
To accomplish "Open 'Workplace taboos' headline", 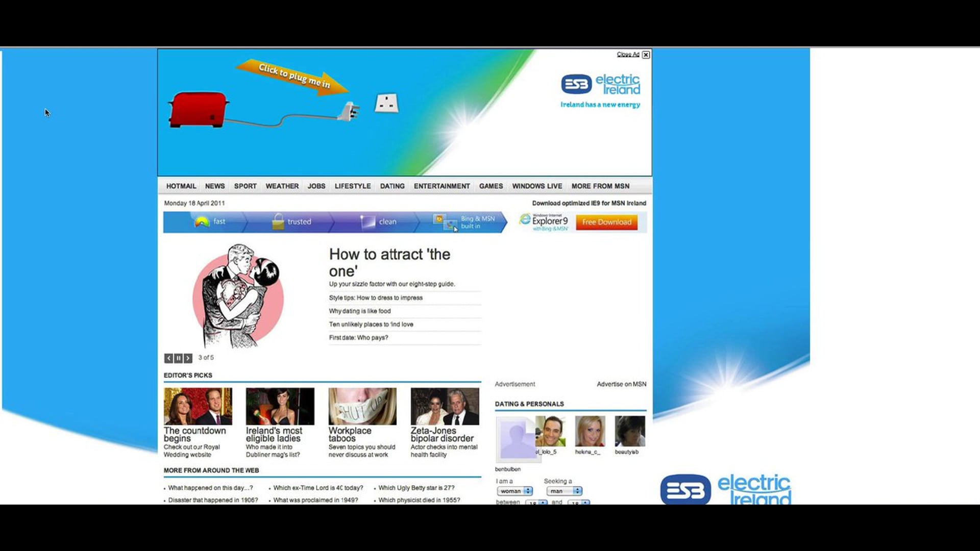I will [x=350, y=435].
